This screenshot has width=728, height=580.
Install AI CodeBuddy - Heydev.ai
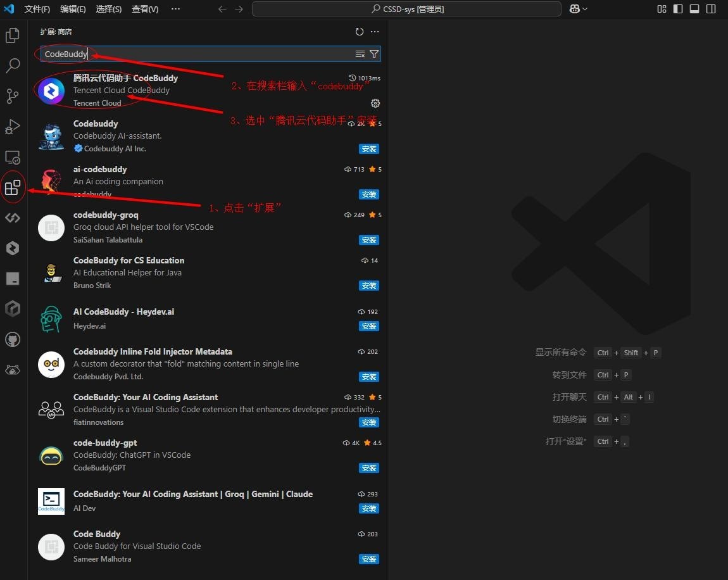click(369, 326)
